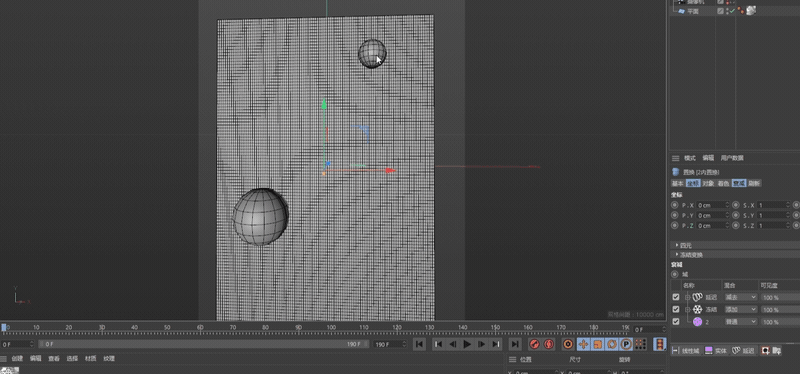
Task: Switch to the 坐标 attribute tab
Action: 692,183
